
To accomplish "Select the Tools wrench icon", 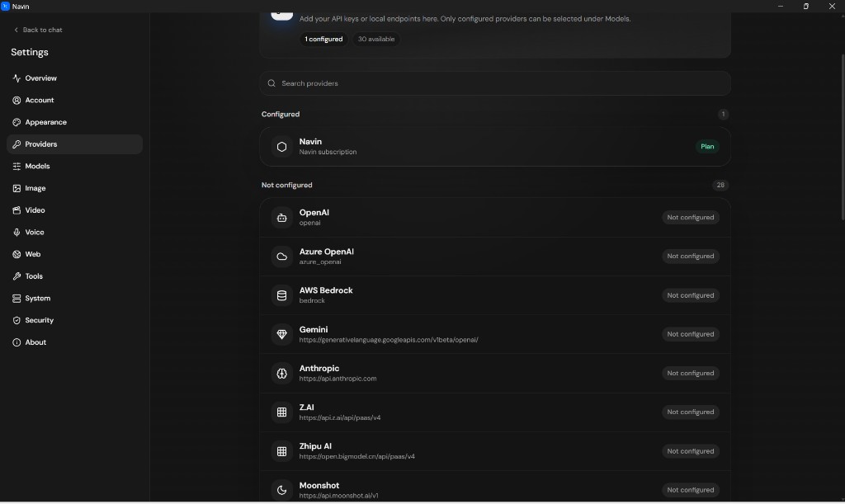I will 17,276.
